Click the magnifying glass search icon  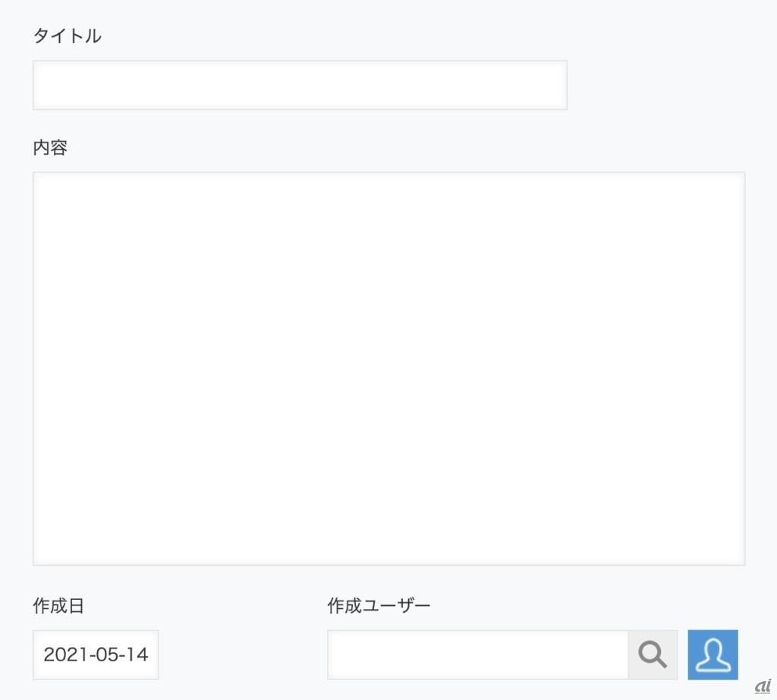[653, 654]
